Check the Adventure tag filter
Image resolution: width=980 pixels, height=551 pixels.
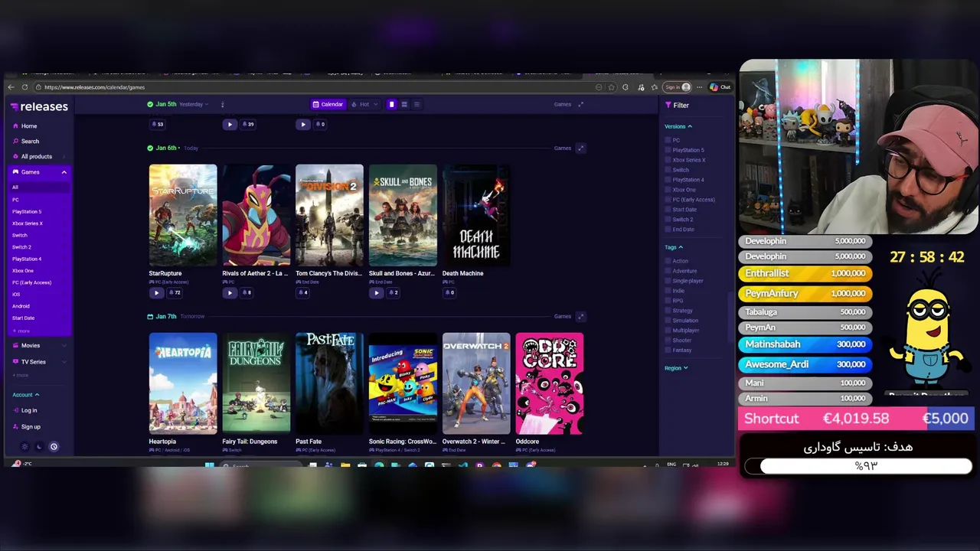point(668,271)
